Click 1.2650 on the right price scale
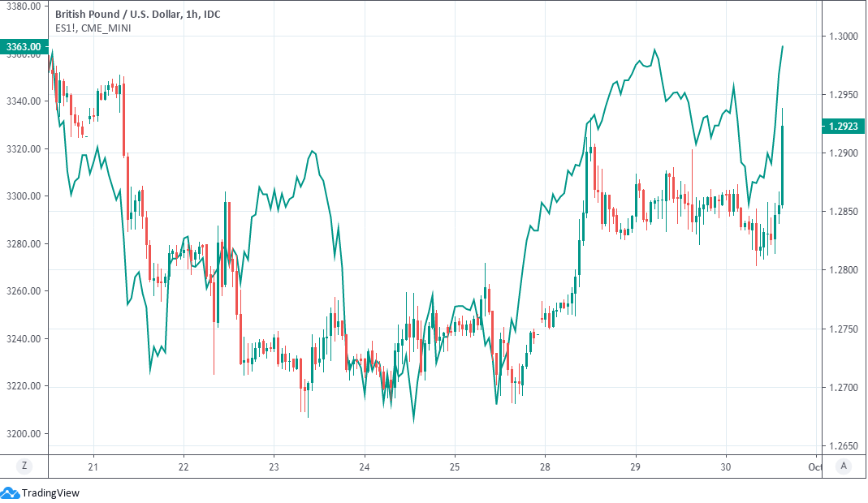This screenshot has height=503, width=868. (844, 446)
